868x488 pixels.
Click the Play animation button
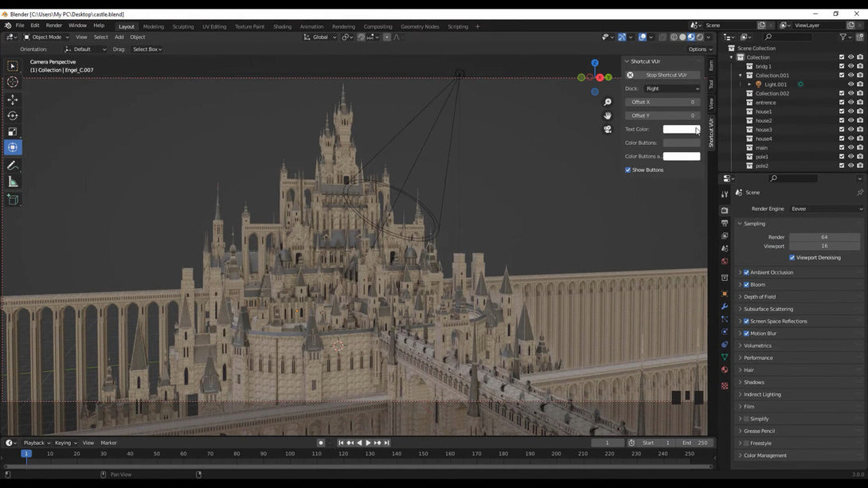tap(368, 443)
